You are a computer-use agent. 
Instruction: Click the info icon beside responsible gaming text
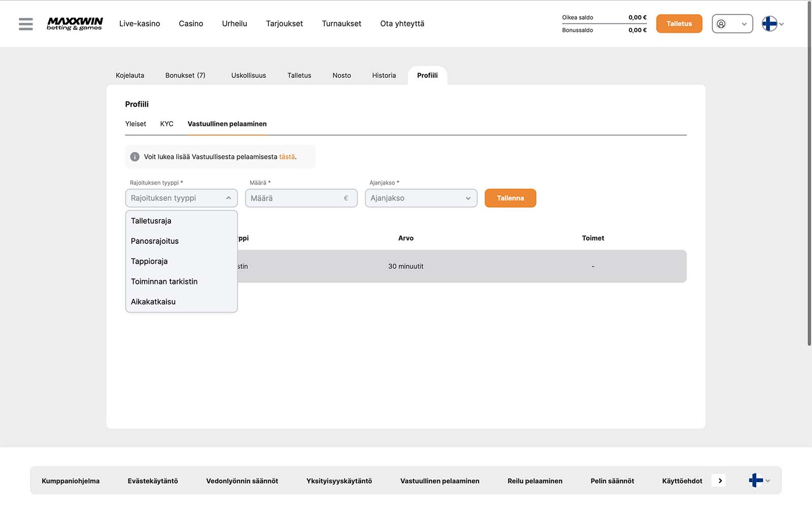coord(134,157)
